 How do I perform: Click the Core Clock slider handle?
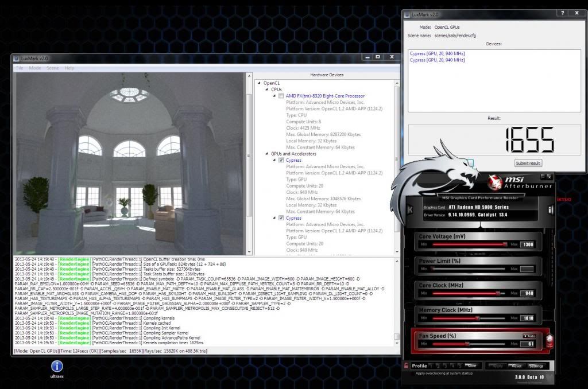click(498, 293)
